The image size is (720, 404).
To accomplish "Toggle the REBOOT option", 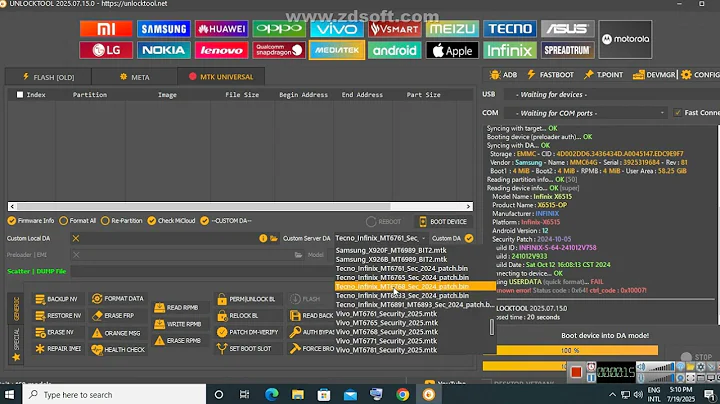I will (x=384, y=222).
